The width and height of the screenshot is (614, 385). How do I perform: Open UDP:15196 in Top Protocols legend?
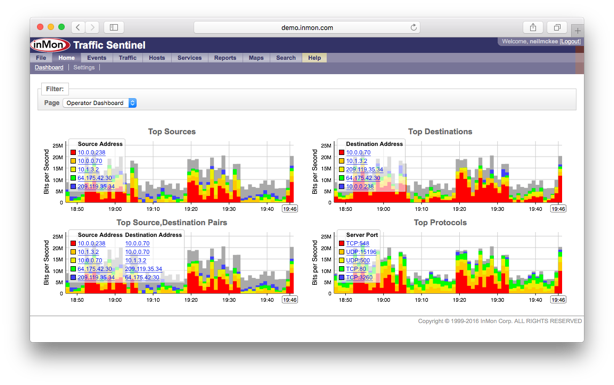[361, 252]
